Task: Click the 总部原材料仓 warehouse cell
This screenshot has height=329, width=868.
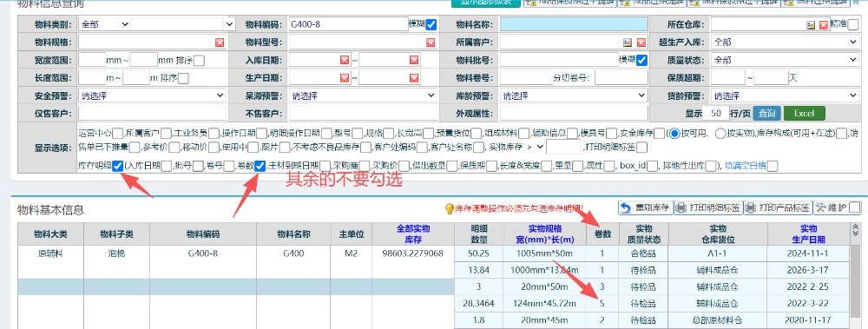Action: tap(718, 320)
